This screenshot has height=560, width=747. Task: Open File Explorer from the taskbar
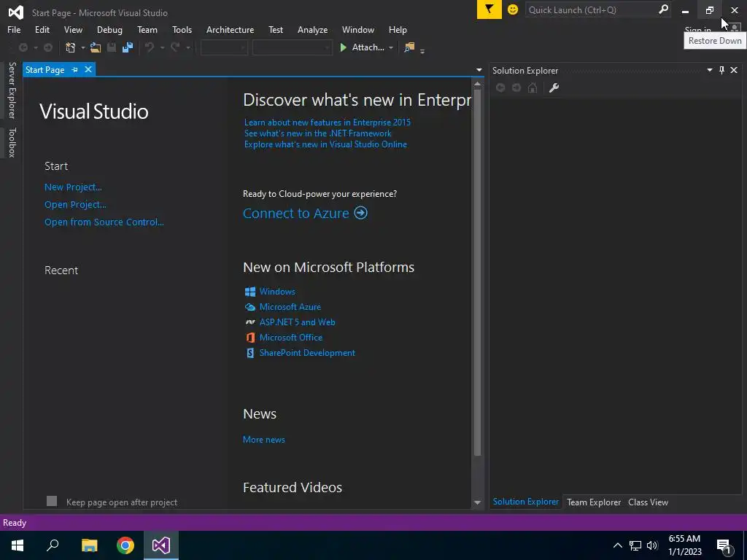click(89, 545)
